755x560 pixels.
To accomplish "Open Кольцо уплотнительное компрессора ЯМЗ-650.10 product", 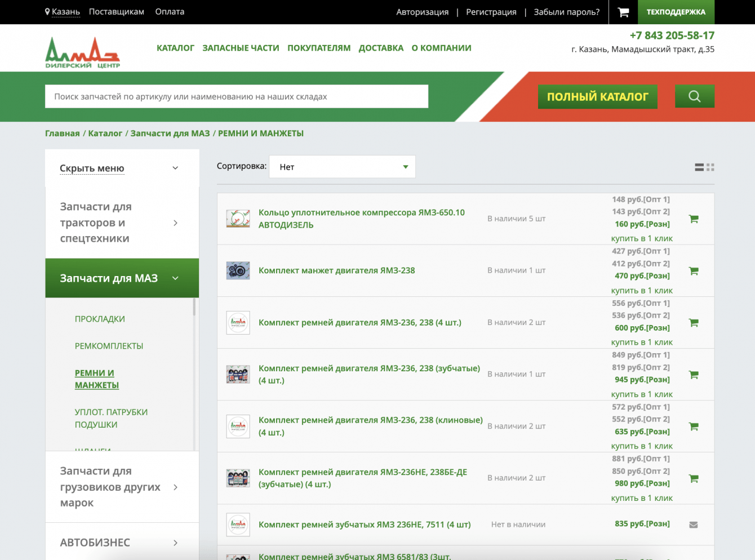I will (362, 219).
